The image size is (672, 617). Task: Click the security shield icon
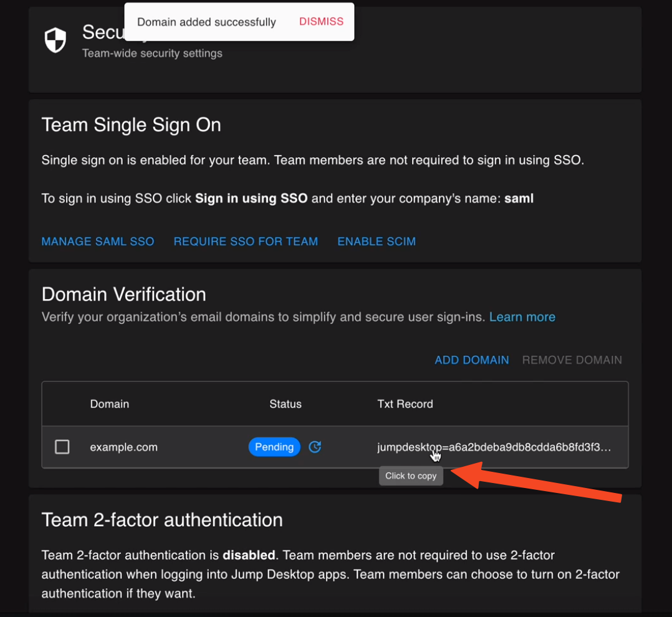(55, 40)
